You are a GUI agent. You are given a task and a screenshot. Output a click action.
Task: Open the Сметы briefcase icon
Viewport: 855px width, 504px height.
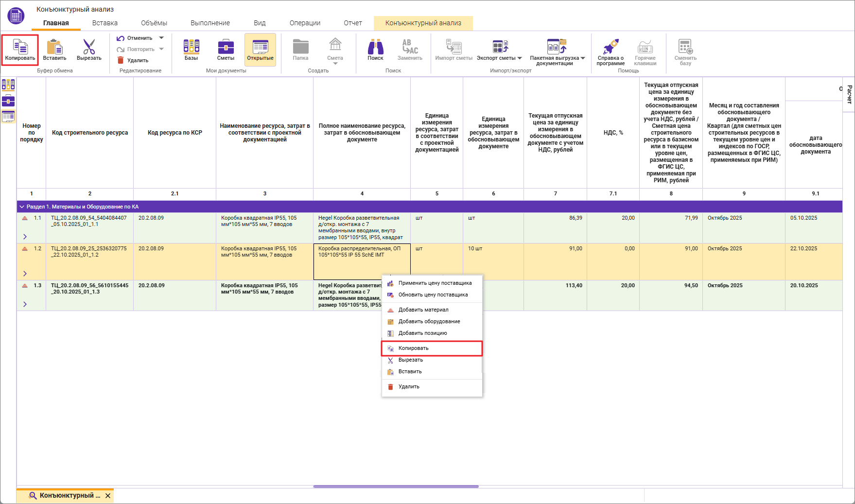(226, 48)
